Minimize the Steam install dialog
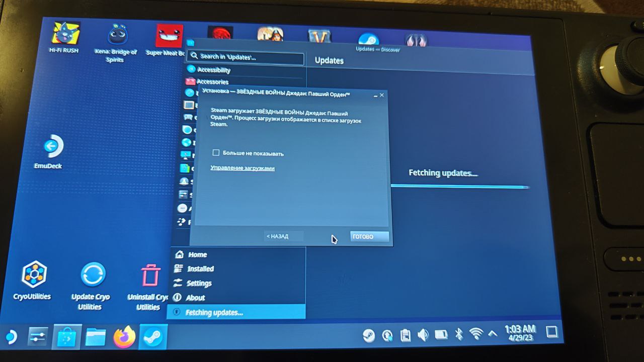The image size is (644, 362). (x=375, y=95)
